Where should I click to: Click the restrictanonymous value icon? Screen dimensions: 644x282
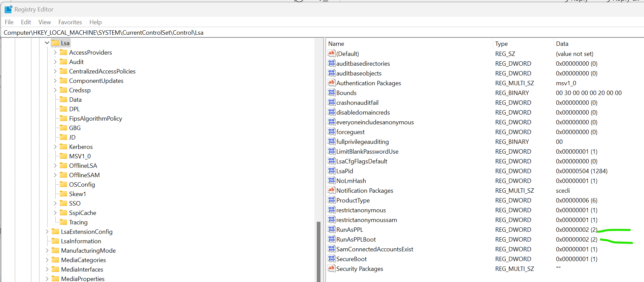coord(332,210)
